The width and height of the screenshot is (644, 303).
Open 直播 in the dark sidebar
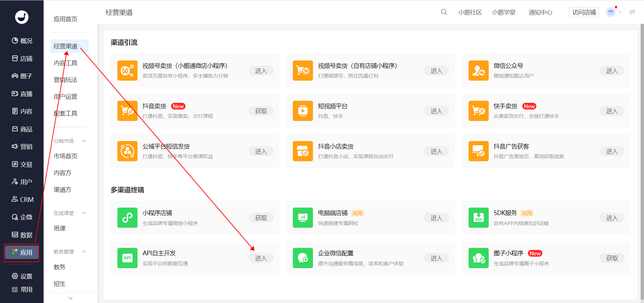(x=22, y=94)
